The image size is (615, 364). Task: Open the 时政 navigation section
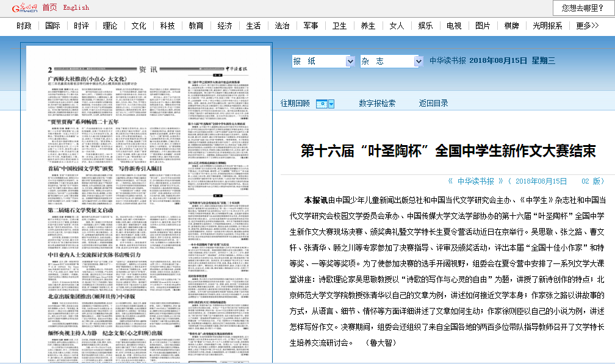point(24,26)
